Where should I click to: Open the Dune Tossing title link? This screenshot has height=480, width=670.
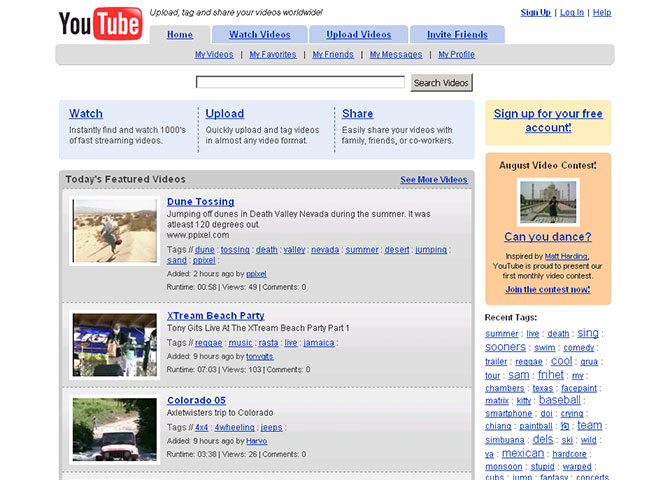click(x=200, y=202)
